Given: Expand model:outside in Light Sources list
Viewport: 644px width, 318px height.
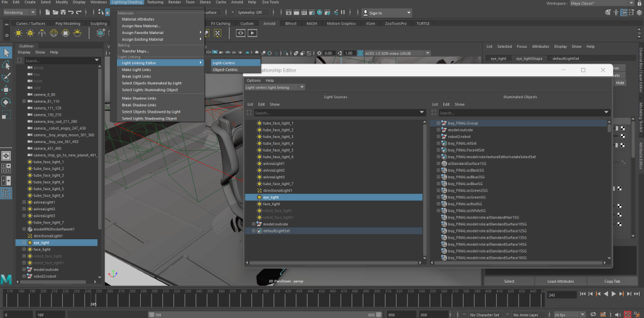Looking at the screenshot, I should 253,224.
